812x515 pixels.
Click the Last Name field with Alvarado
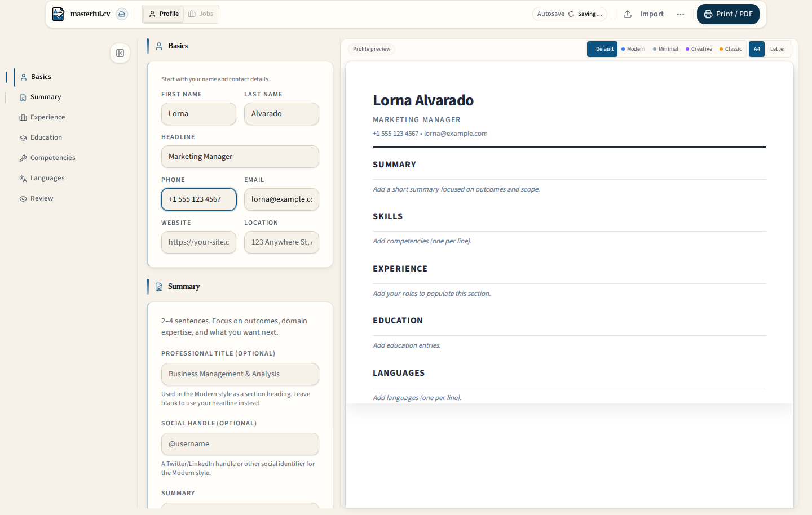(281, 114)
